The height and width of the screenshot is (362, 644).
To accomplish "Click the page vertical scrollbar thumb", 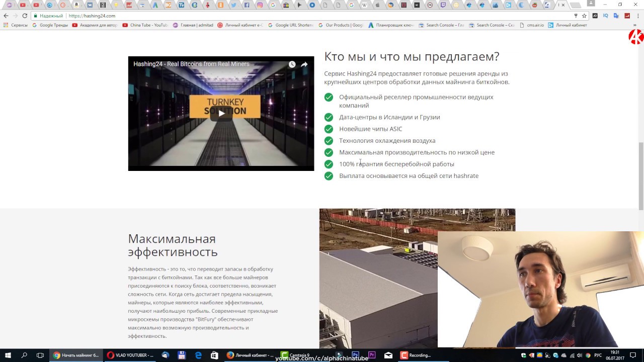I will (641, 176).
